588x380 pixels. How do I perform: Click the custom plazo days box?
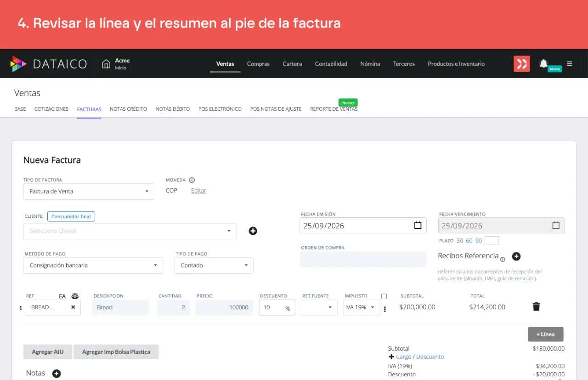[x=492, y=240]
